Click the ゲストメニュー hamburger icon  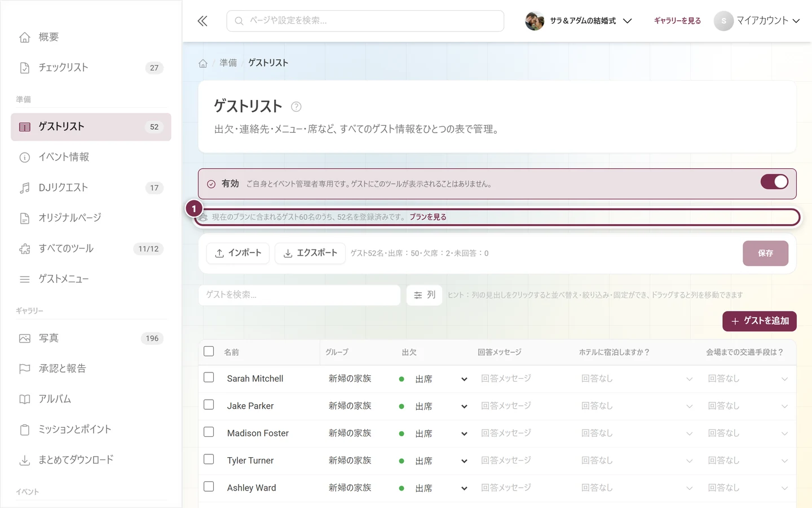[x=25, y=279]
